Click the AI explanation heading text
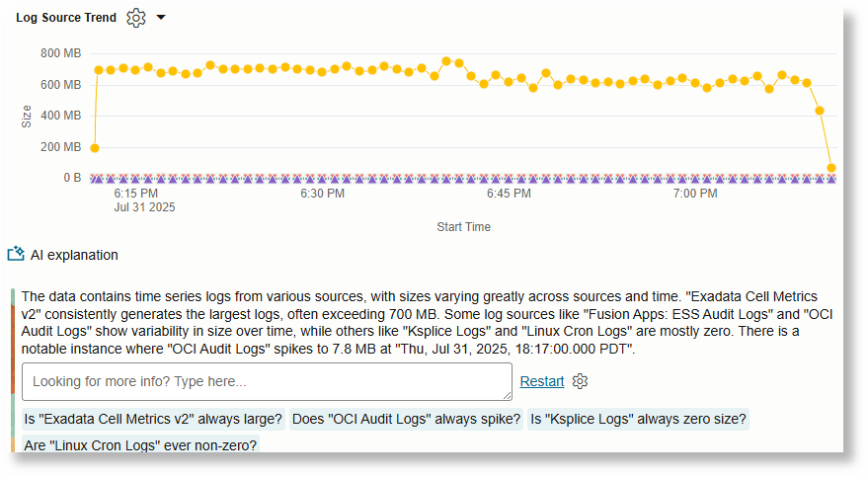This screenshot has width=868, height=477. 74,255
